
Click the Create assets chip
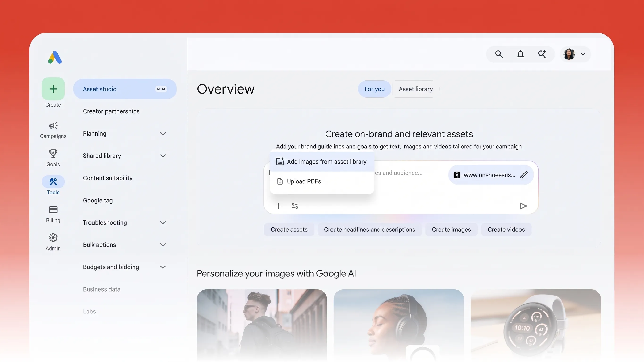289,229
